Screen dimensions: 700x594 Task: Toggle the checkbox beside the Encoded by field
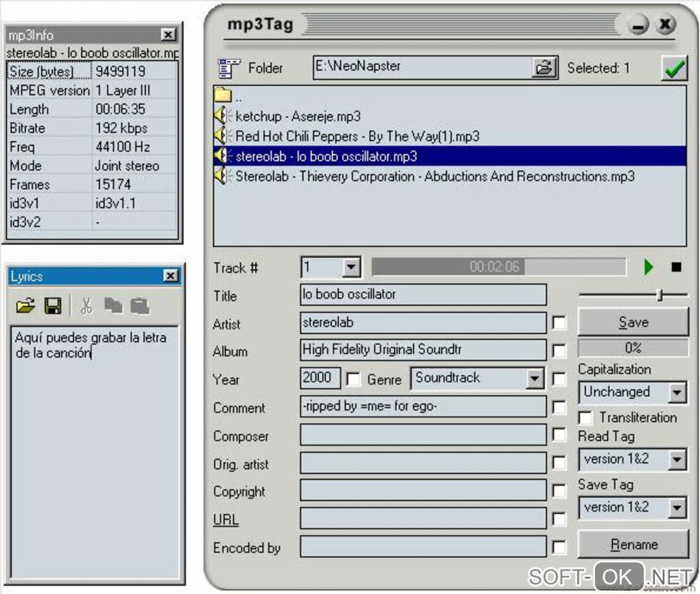click(559, 547)
